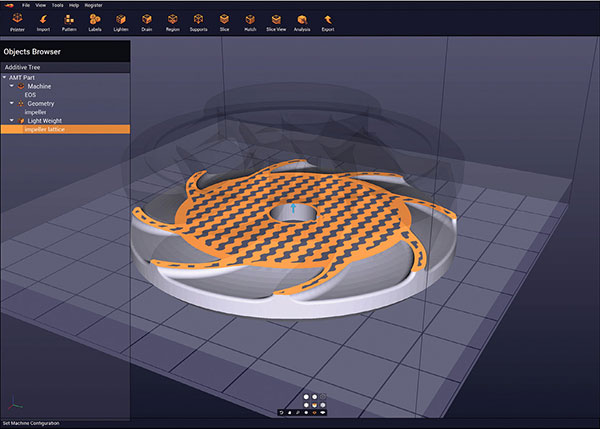Launch the Analysis tool
The width and height of the screenshot is (600, 429).
(302, 22)
